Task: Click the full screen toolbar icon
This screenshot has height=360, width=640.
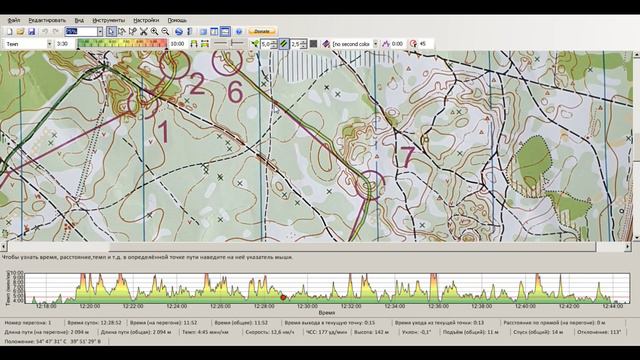Action: pyautogui.click(x=203, y=31)
